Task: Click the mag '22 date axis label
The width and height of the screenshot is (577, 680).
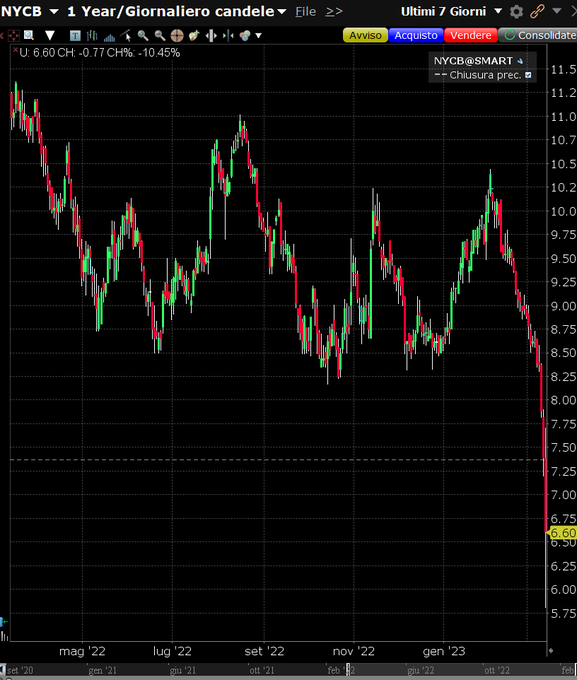Action: point(82,651)
